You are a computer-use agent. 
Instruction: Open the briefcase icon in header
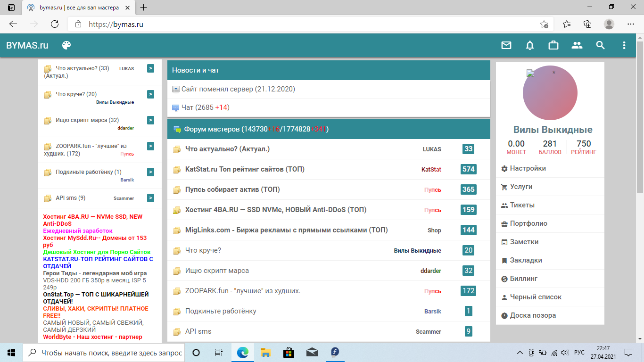tap(553, 45)
